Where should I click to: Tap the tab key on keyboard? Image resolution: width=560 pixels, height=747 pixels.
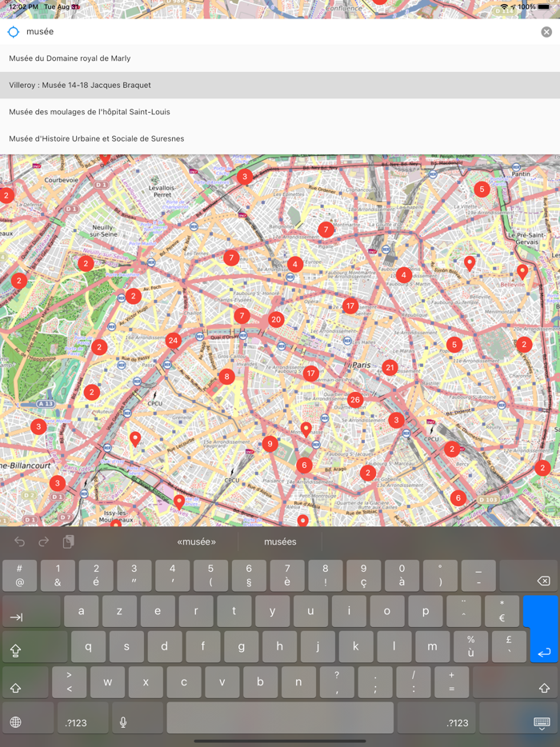tap(31, 611)
